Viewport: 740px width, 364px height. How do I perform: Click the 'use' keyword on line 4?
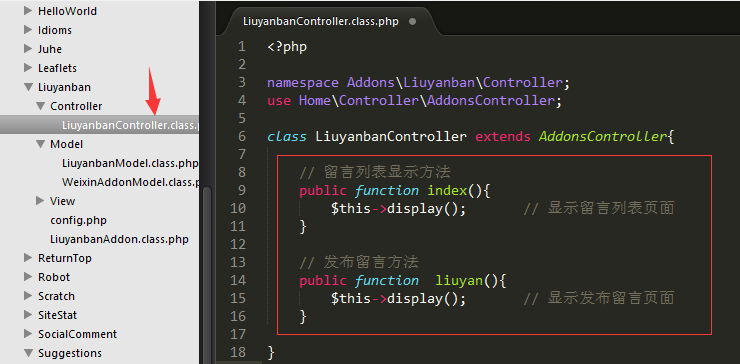pyautogui.click(x=279, y=101)
